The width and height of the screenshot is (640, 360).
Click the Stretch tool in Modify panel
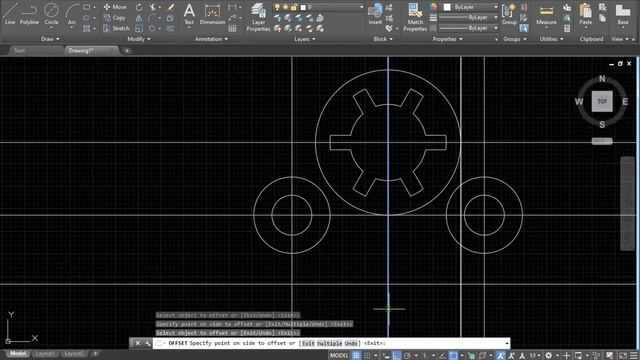[116, 29]
